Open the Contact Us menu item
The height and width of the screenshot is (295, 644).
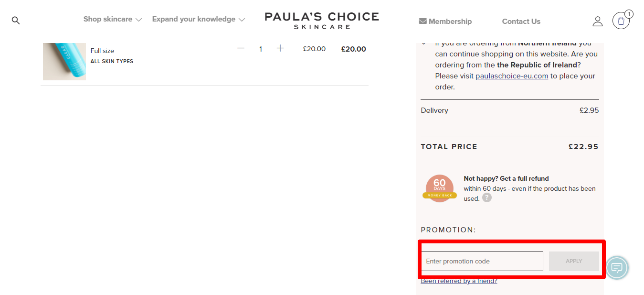point(521,22)
